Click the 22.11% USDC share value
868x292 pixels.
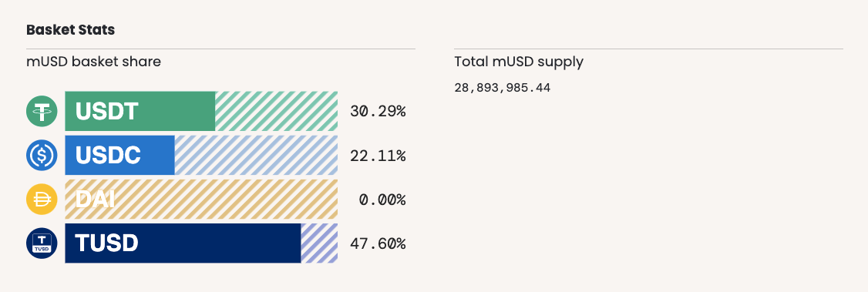pyautogui.click(x=378, y=156)
